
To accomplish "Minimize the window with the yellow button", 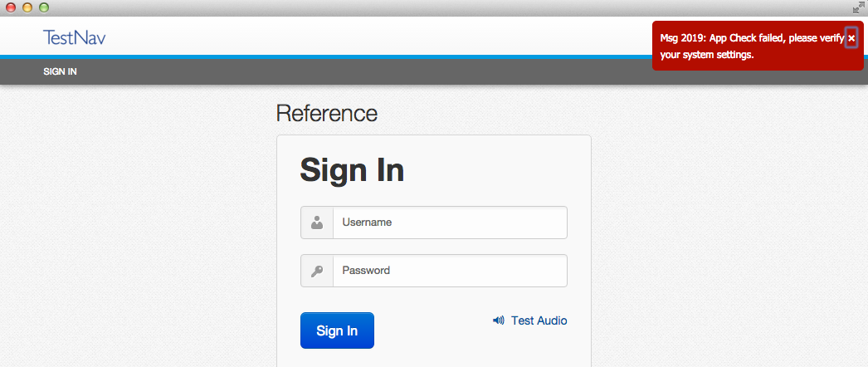I will point(27,7).
